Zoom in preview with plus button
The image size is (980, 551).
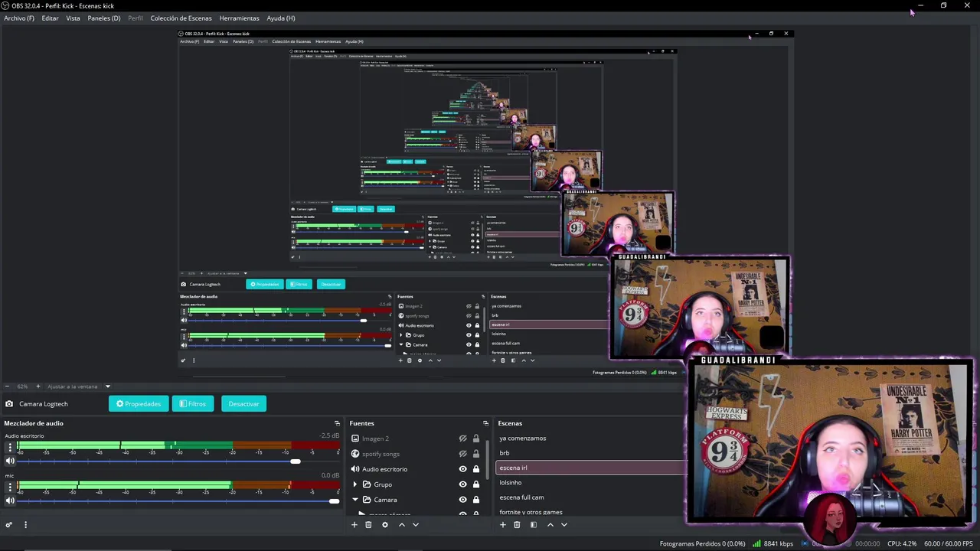click(x=38, y=386)
